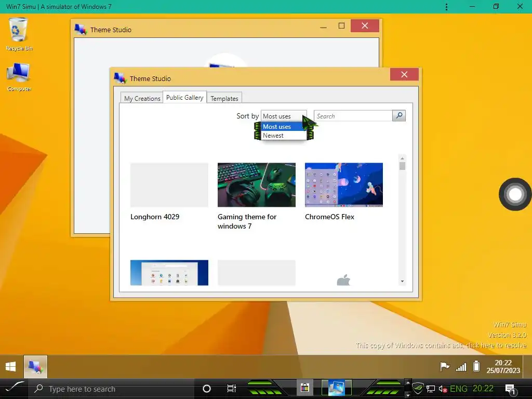Click the floating circular assistive button
The height and width of the screenshot is (399, 532).
515,194
